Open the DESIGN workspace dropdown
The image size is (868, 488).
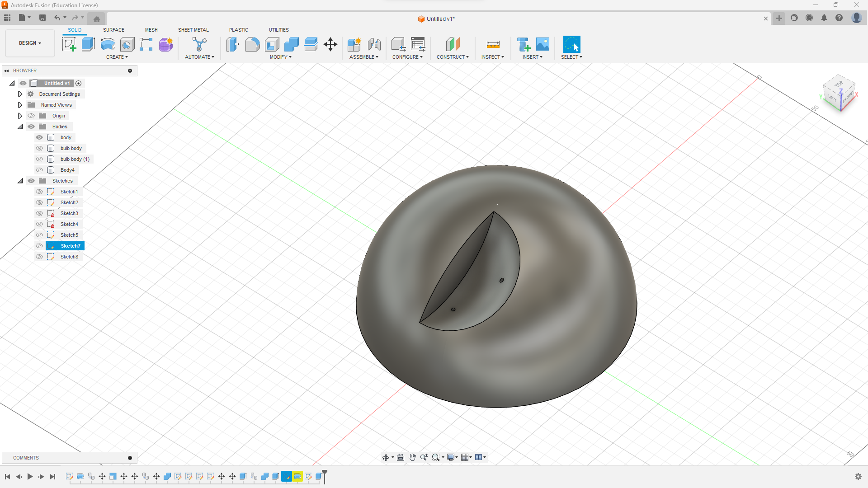(30, 43)
